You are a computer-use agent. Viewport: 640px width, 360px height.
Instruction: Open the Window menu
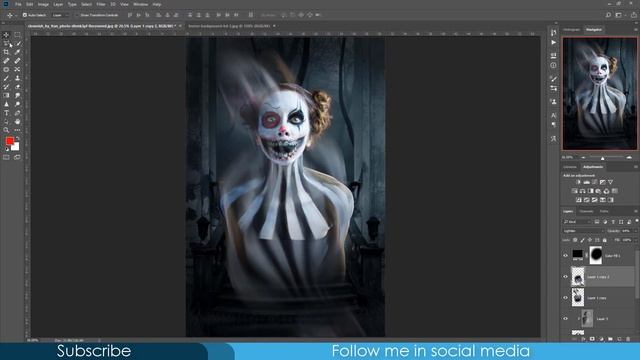(x=140, y=4)
